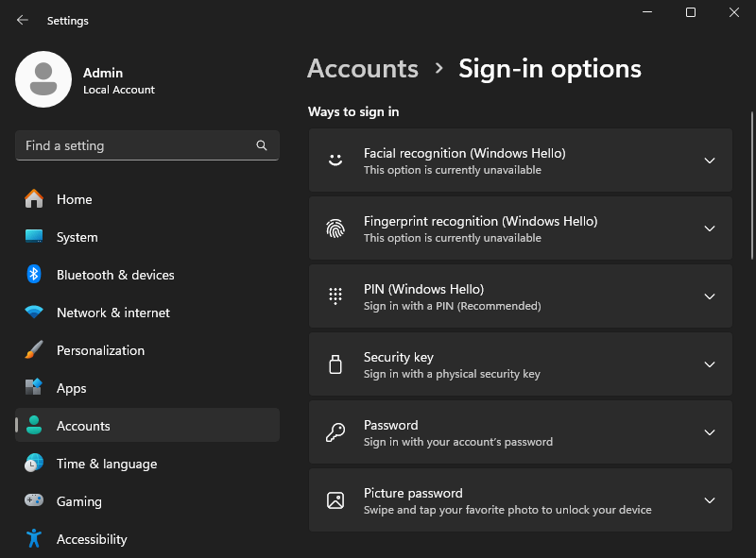
Task: Go to Gaming settings
Action: pos(147,501)
